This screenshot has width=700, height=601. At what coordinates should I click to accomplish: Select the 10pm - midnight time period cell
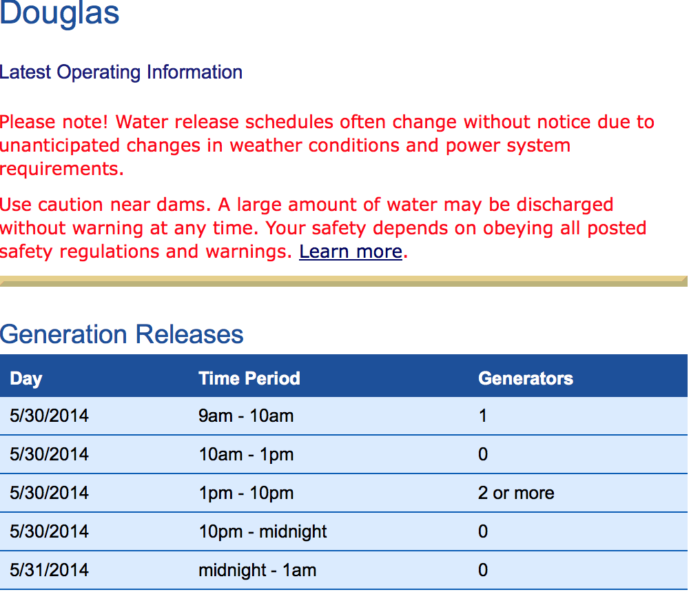pyautogui.click(x=262, y=531)
